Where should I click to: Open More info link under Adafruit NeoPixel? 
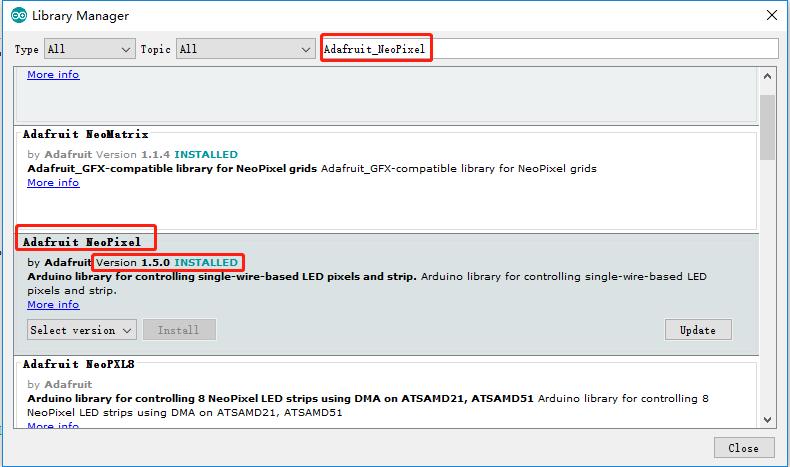[53, 305]
